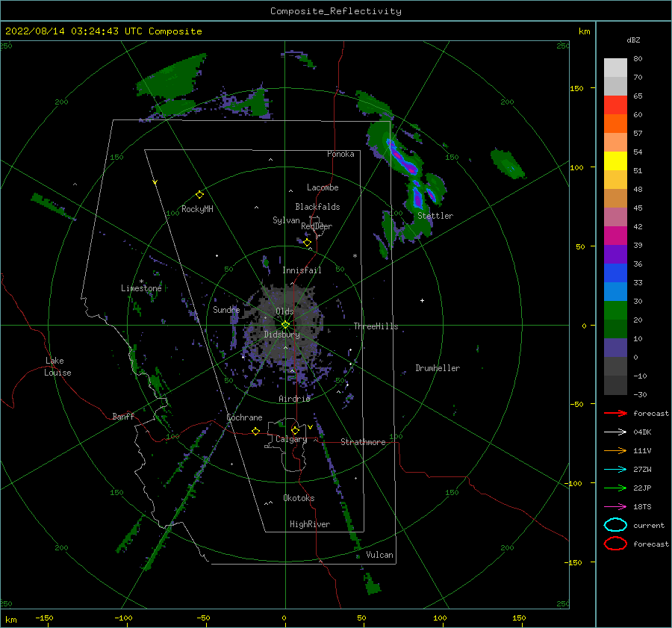Pick the orange 57-60 dBZ swatch

pyautogui.click(x=615, y=124)
